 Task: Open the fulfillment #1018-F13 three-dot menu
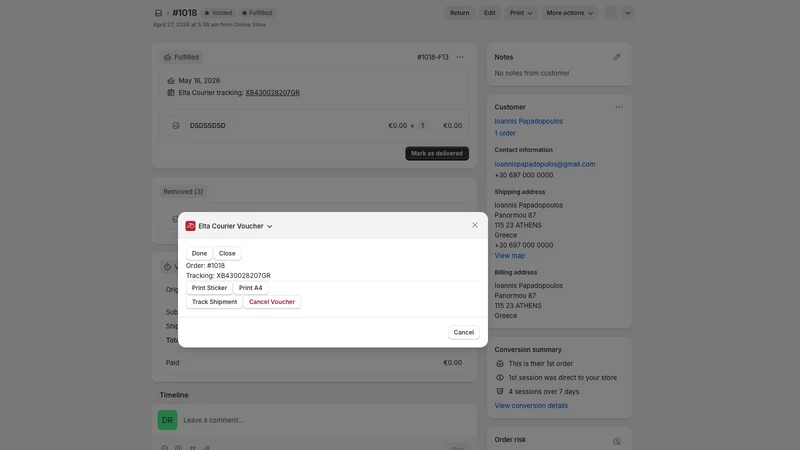pos(460,57)
